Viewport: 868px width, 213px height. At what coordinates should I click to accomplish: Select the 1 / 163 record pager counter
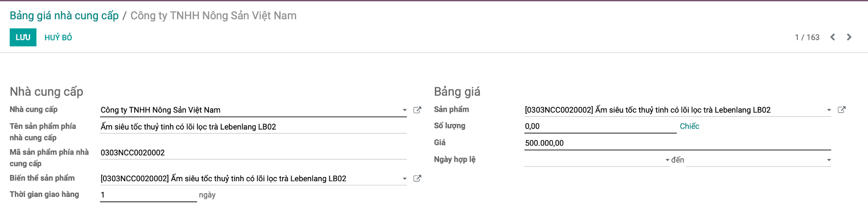[807, 37]
